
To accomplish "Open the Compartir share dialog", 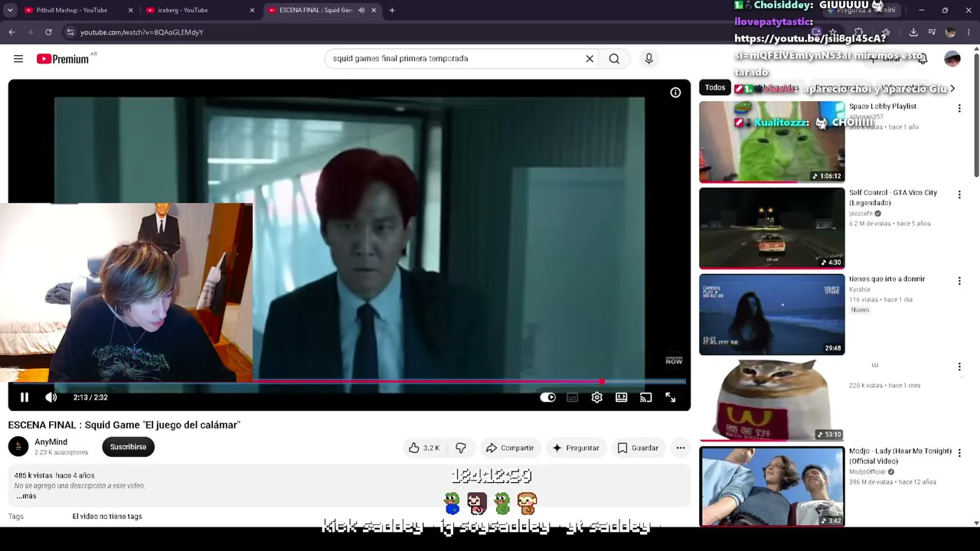I will (510, 448).
